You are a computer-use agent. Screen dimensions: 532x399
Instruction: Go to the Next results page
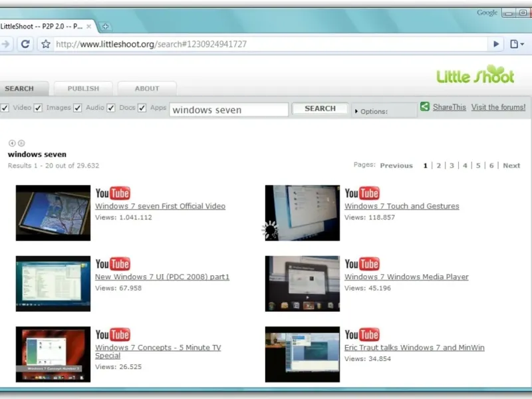[x=511, y=166]
